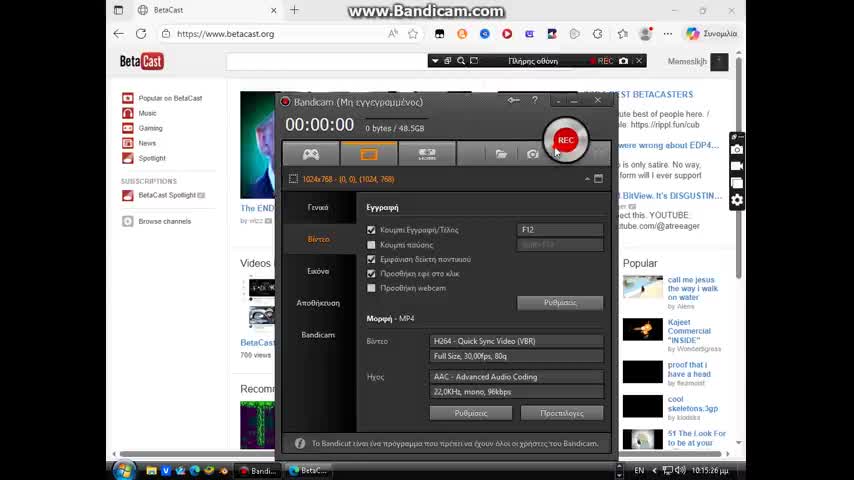Click Ρυθμίσεις button under webcam option
Image resolution: width=854 pixels, height=480 pixels.
point(560,303)
